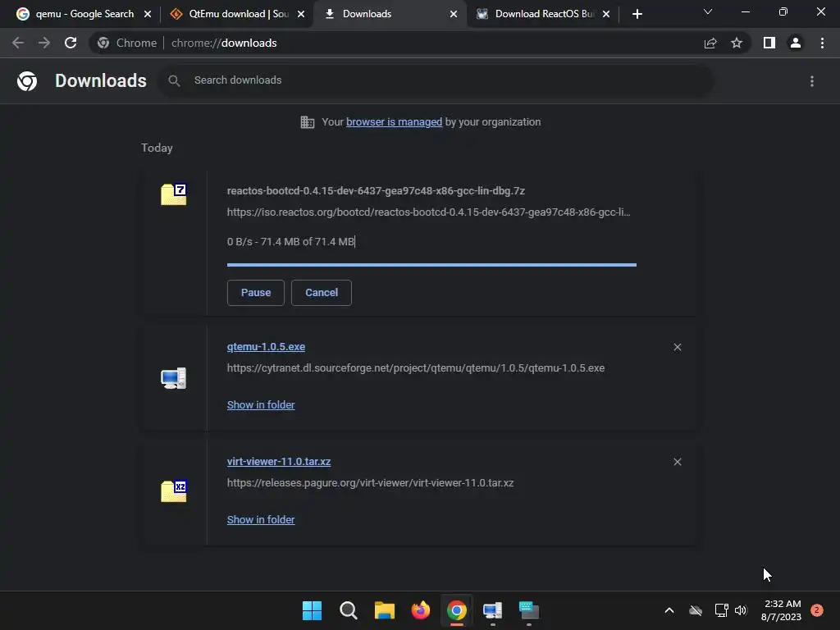Image resolution: width=840 pixels, height=630 pixels.
Task: Launch Firefox from the taskbar
Action: 421,610
